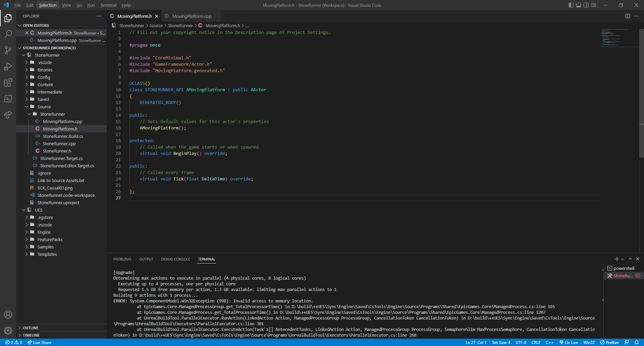The image size is (644, 346).
Task: Switch to the MovingPlatform.cpp editor tab
Action: pyautogui.click(x=192, y=16)
